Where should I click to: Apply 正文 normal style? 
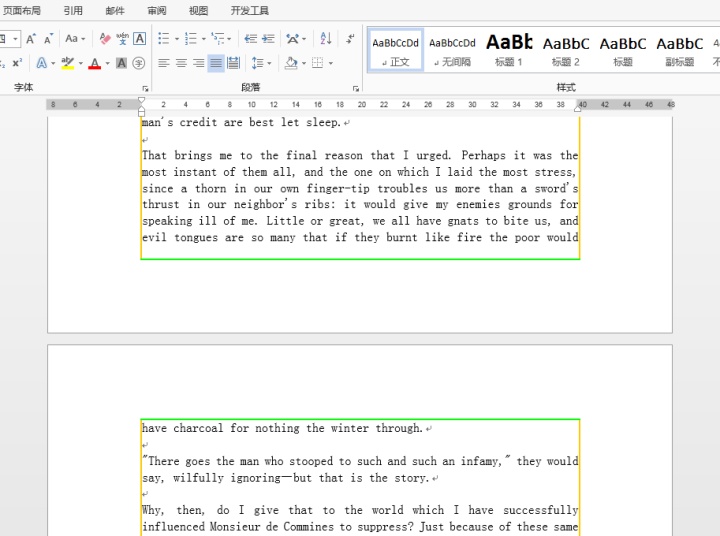395,51
